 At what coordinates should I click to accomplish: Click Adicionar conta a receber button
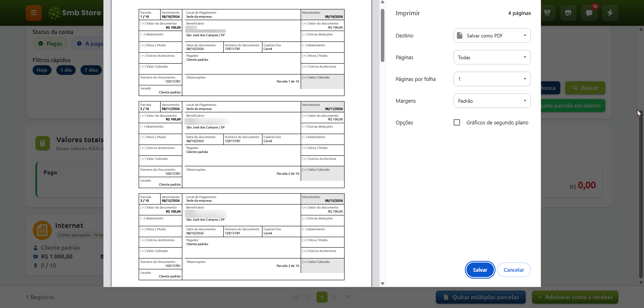(575, 297)
